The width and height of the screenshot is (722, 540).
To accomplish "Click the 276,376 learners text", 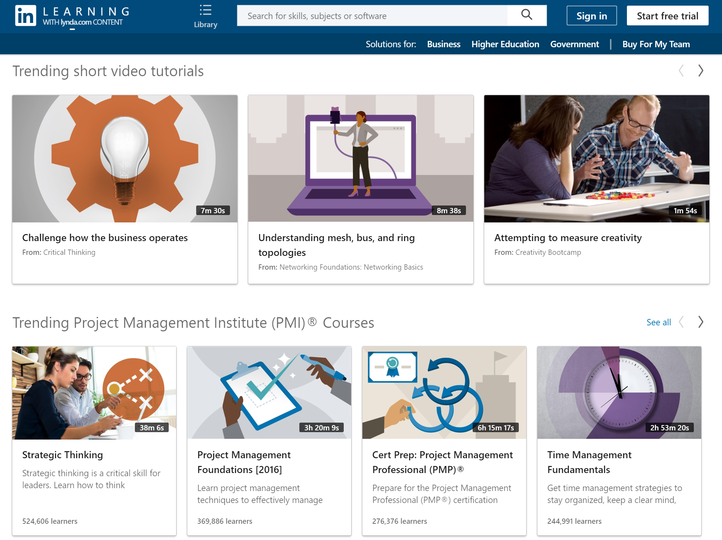I will coord(400,521).
